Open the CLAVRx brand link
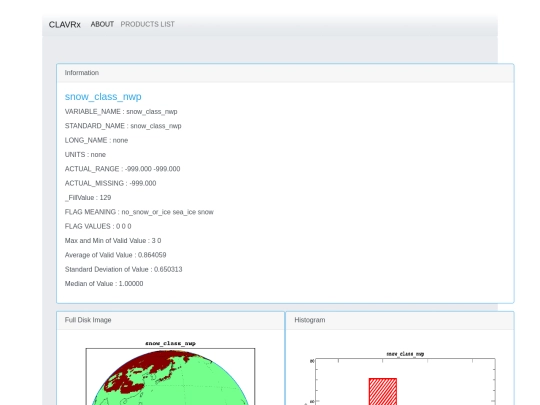Image resolution: width=540 pixels, height=405 pixels. [x=64, y=25]
